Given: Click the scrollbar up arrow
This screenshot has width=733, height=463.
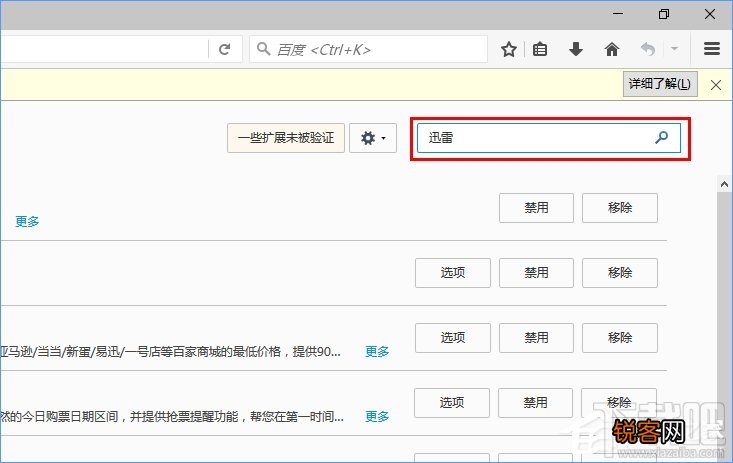Looking at the screenshot, I should pos(725,184).
